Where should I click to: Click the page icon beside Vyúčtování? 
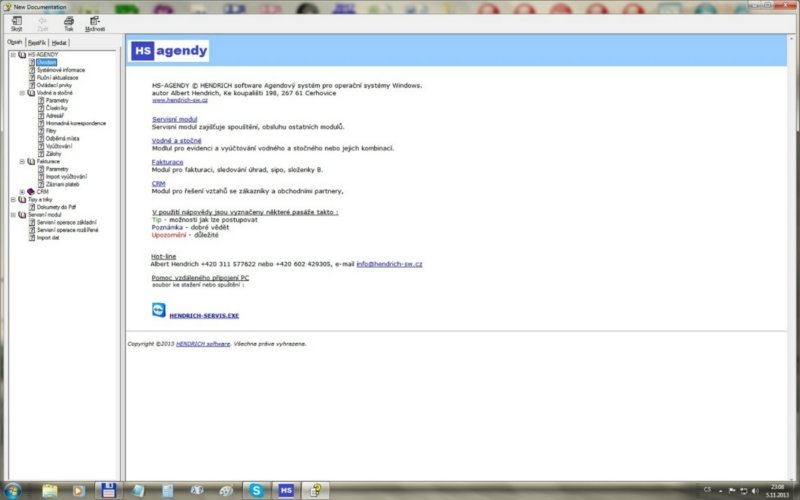click(x=41, y=146)
